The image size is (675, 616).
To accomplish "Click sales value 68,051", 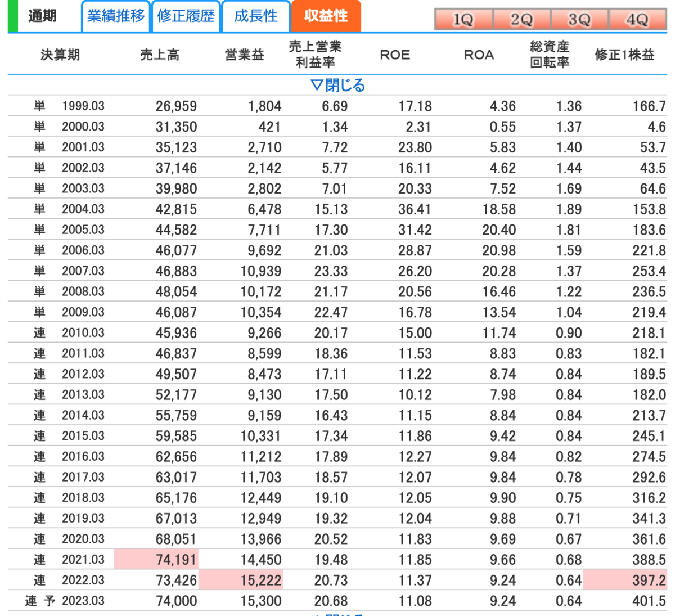I will (176, 539).
